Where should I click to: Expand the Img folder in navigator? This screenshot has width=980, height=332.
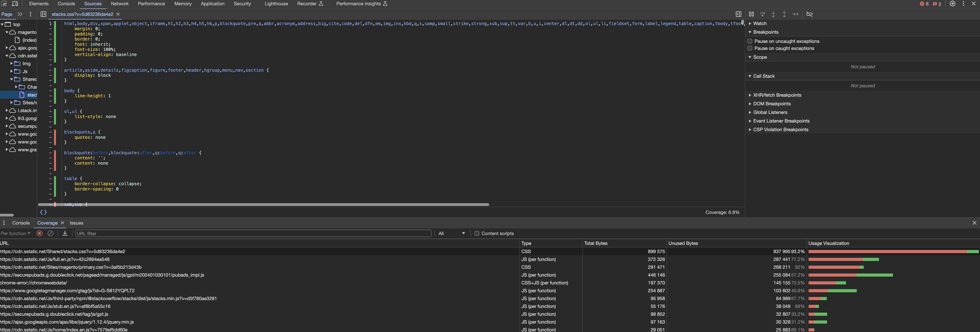point(11,64)
